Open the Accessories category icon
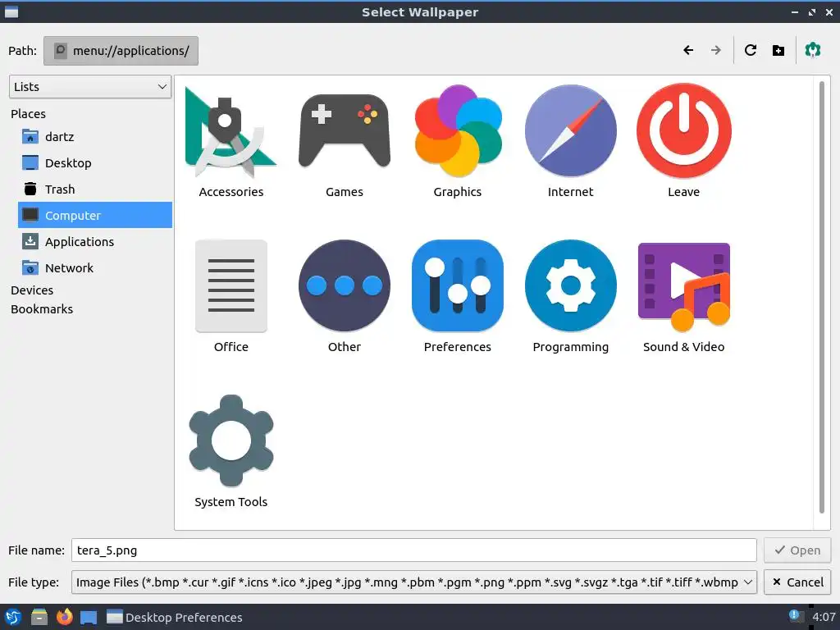Screen dimensions: 840x630 231,131
